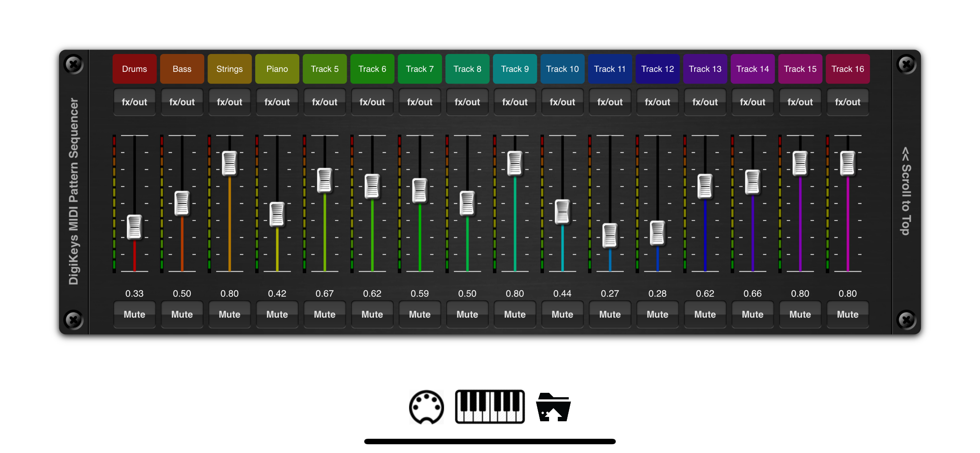Mute Track 16
This screenshot has width=980, height=453.
(x=848, y=314)
